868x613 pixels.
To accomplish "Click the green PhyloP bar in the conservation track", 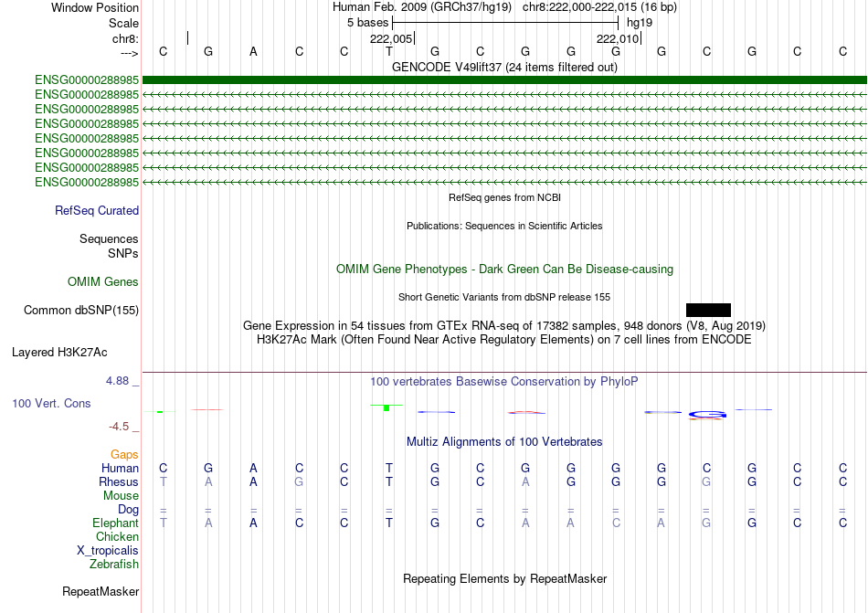I will click(386, 407).
